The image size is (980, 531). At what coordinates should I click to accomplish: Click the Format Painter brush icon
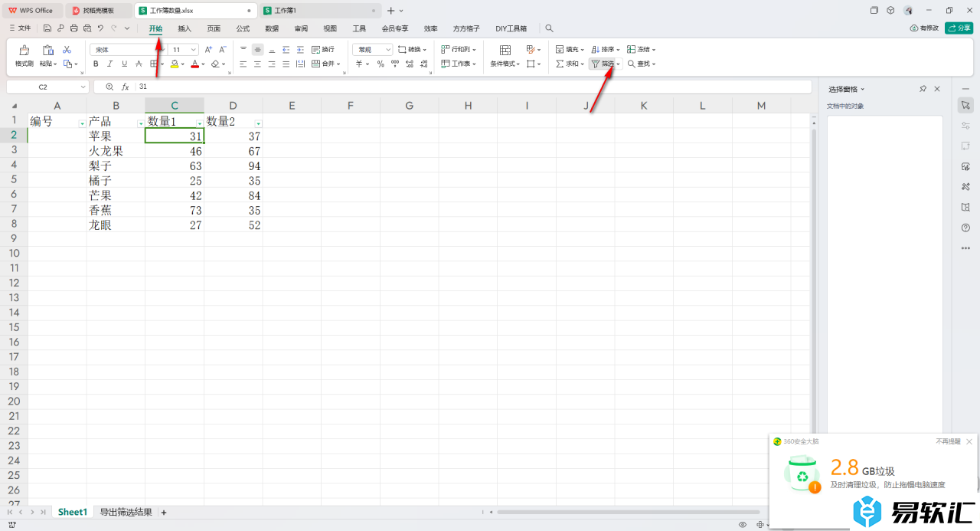24,50
